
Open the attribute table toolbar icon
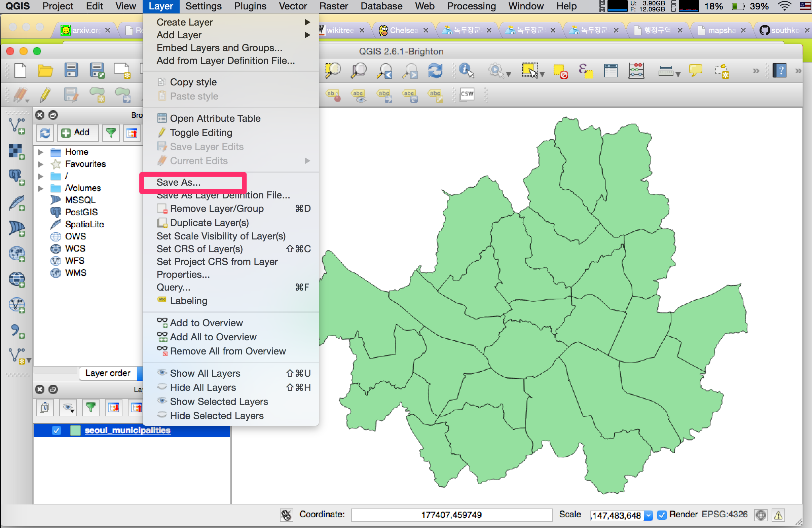click(611, 71)
